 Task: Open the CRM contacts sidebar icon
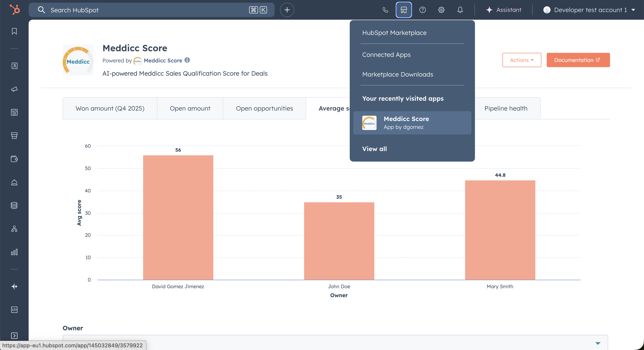tap(14, 66)
